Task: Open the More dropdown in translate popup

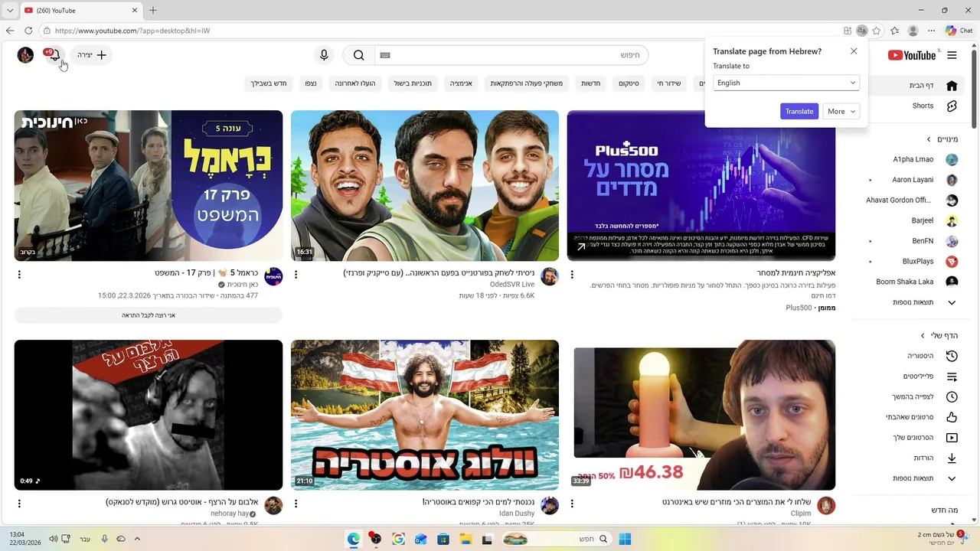Action: point(841,111)
